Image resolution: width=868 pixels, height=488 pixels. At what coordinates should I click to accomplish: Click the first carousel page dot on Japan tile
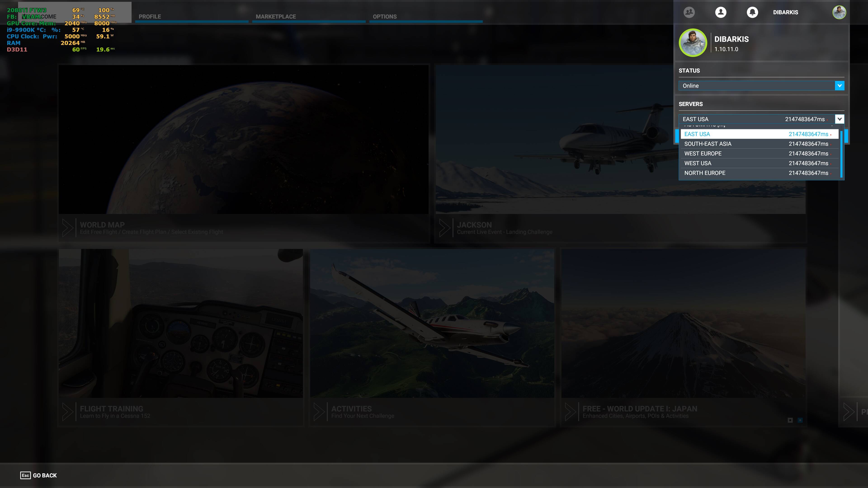[790, 420]
